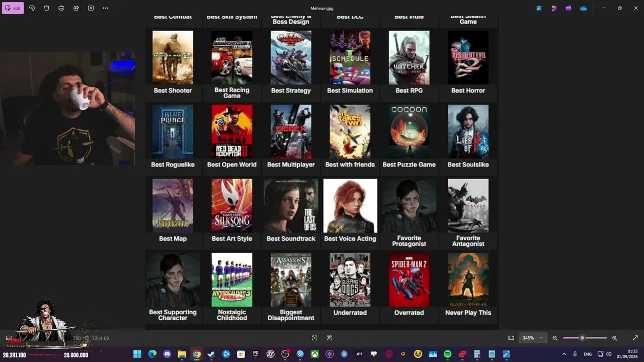Toggle the filmstrip icon at bottom left

pyautogui.click(x=9, y=338)
